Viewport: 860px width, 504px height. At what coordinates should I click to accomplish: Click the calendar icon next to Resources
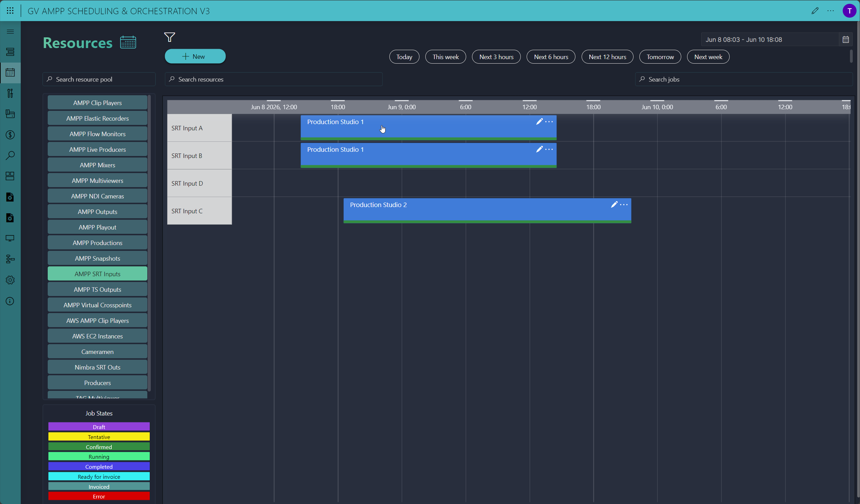pyautogui.click(x=128, y=42)
